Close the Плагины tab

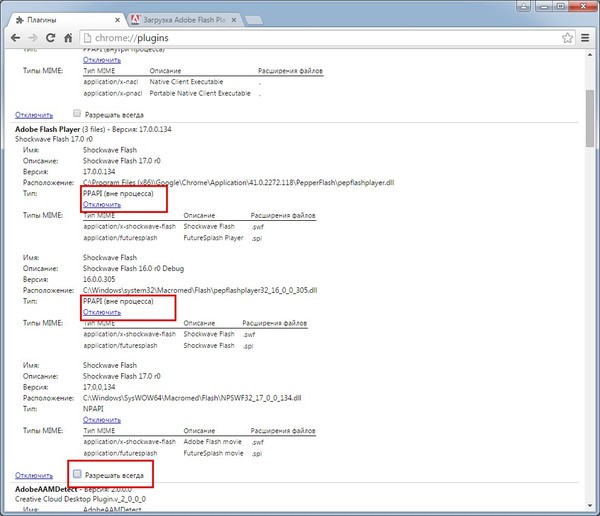pos(117,20)
